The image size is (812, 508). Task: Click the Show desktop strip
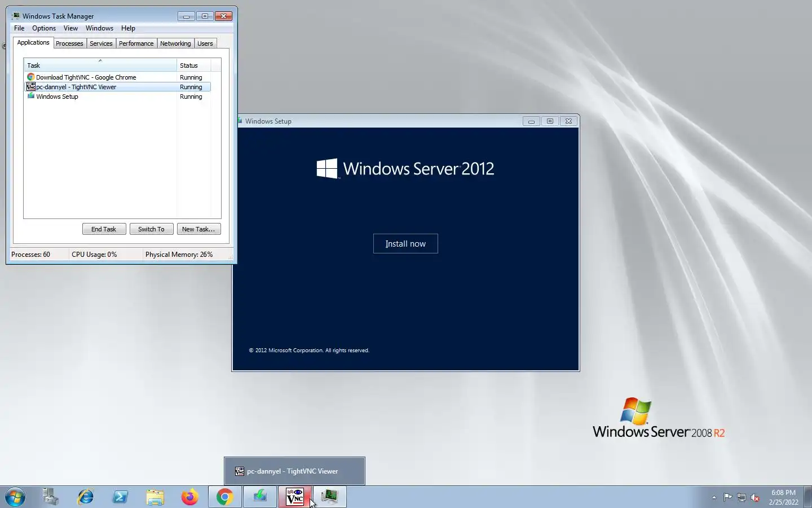807,497
